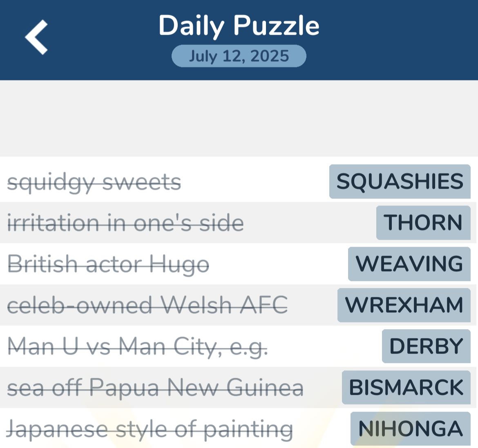Tap the 'celeb-owned Welsh AFC' clue

pyautogui.click(x=147, y=305)
